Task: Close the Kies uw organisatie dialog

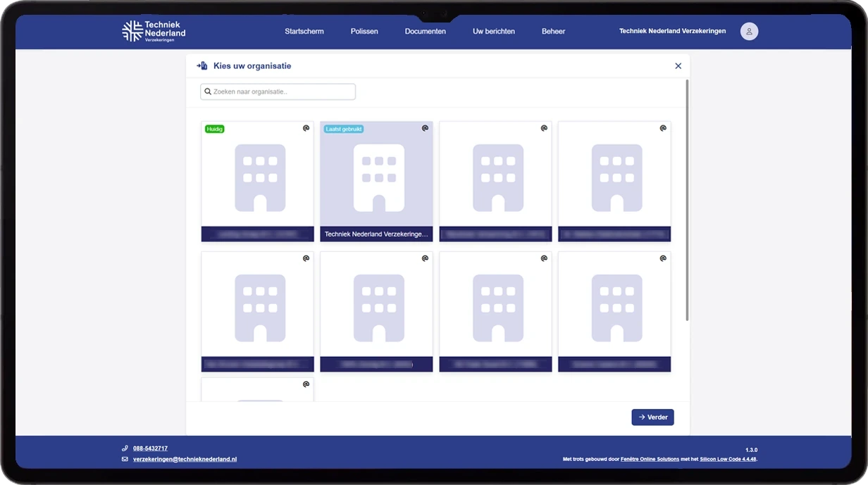Action: (x=678, y=66)
